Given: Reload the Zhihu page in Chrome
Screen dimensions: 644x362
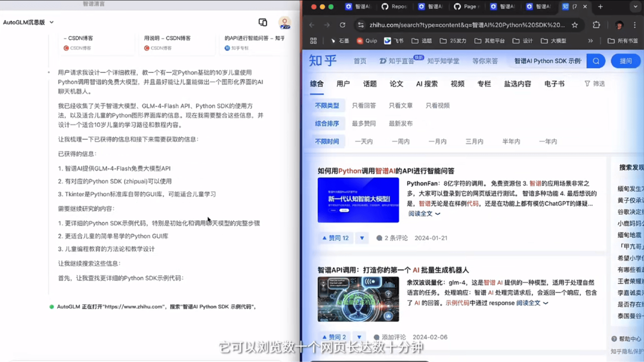Looking at the screenshot, I should click(x=342, y=25).
